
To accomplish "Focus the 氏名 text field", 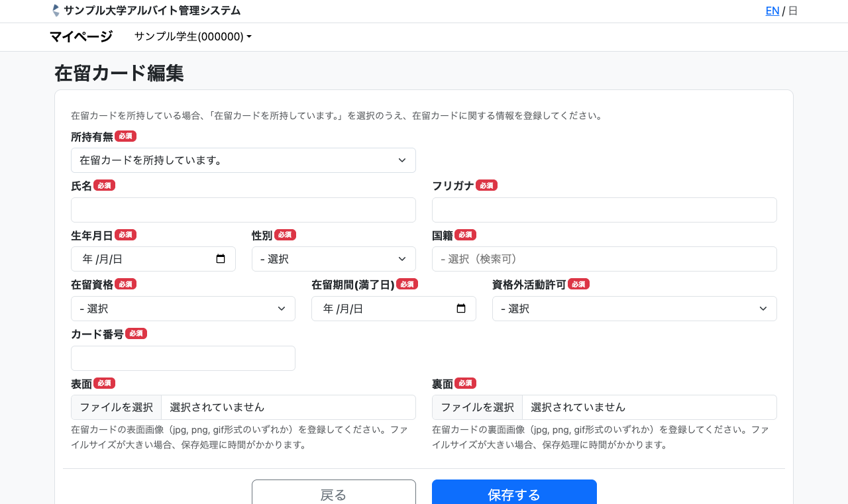I will pyautogui.click(x=243, y=210).
